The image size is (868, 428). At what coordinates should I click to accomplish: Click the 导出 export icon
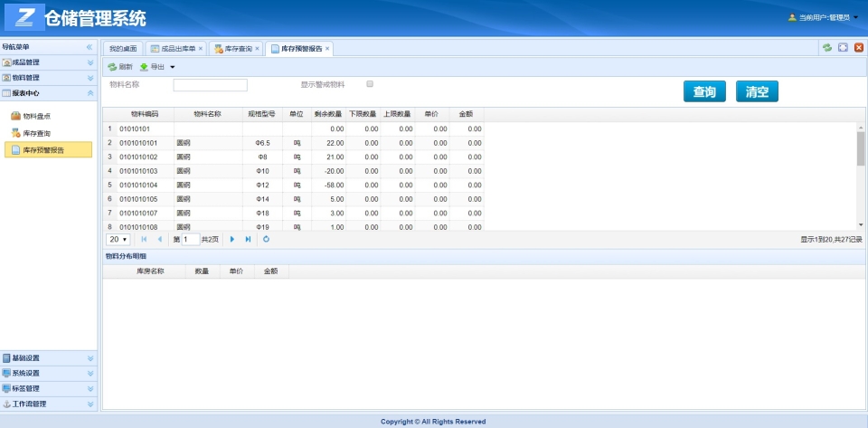[144, 67]
